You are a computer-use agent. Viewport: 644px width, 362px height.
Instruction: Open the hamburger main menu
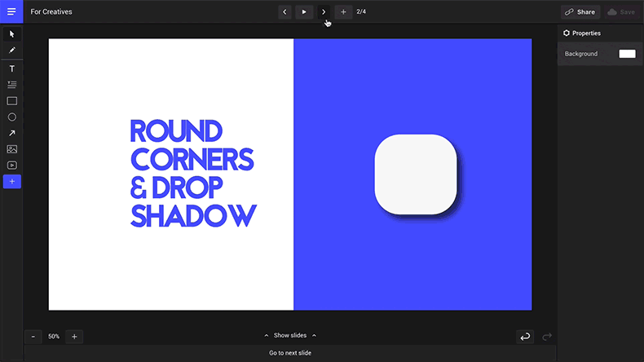click(11, 12)
